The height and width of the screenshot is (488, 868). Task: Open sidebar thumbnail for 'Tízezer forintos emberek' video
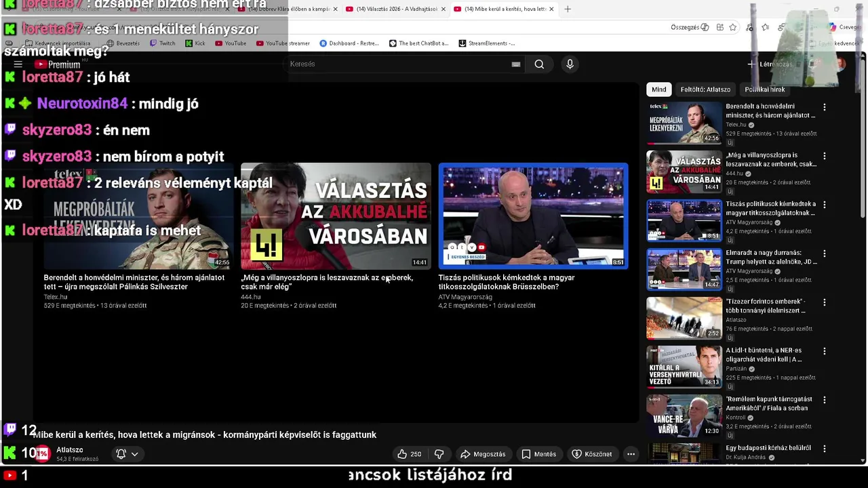684,317
